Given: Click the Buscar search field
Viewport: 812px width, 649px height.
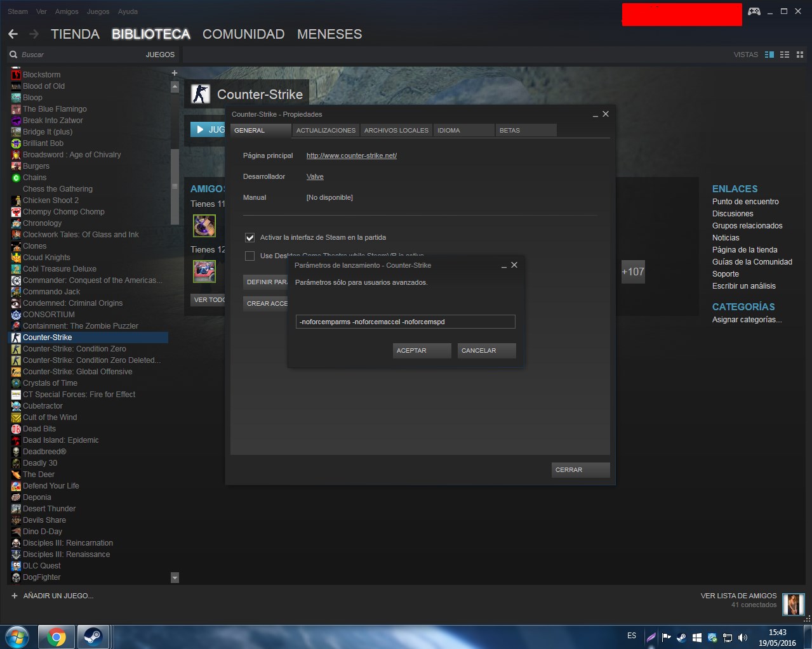Looking at the screenshot, I should [76, 55].
